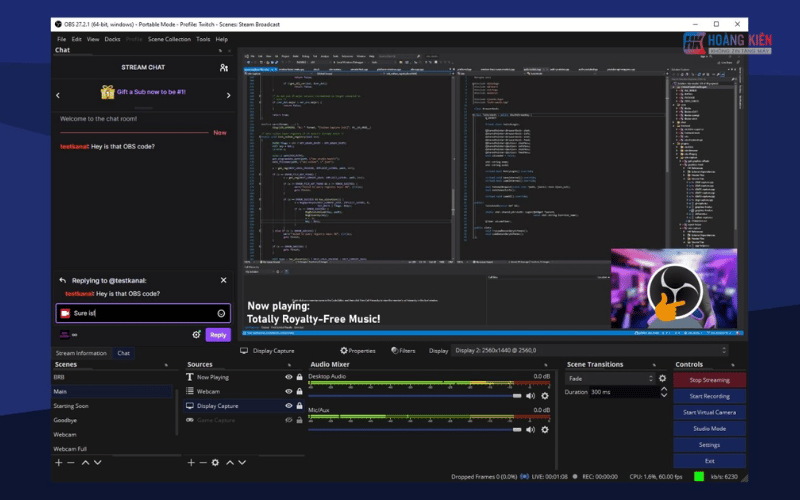Open scene transition properties gear
Screen dimensions: 800x500
click(x=662, y=379)
